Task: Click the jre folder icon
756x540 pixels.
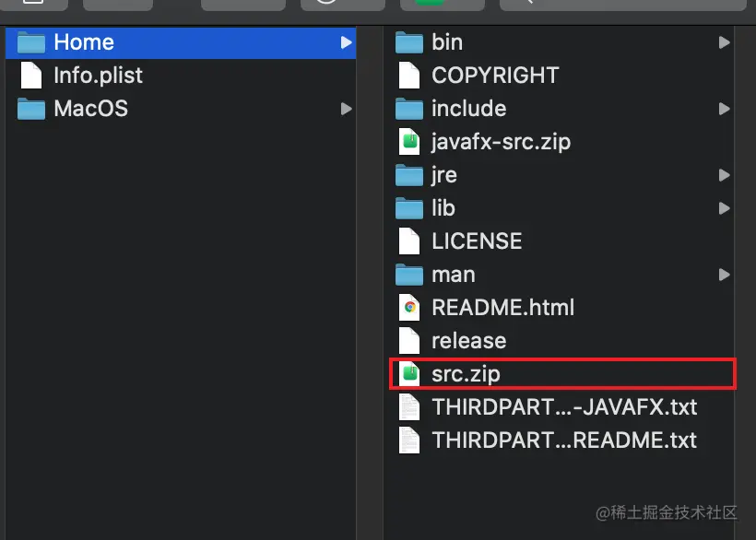Action: (x=408, y=175)
